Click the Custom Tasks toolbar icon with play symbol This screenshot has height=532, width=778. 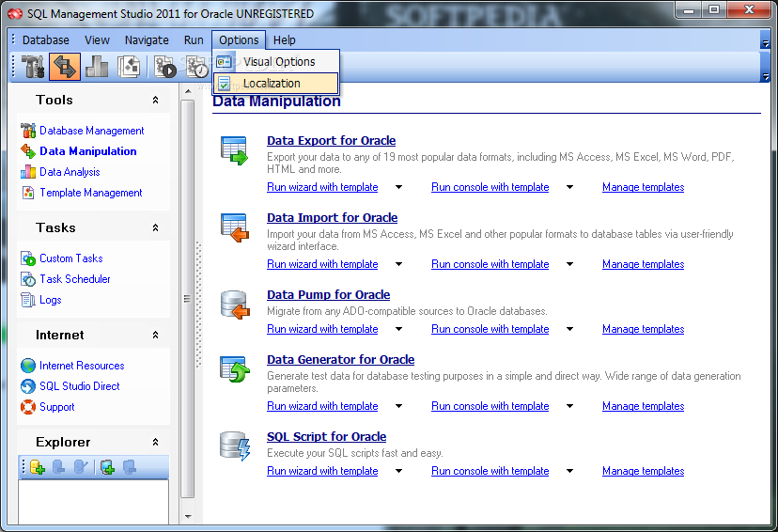pyautogui.click(x=165, y=67)
